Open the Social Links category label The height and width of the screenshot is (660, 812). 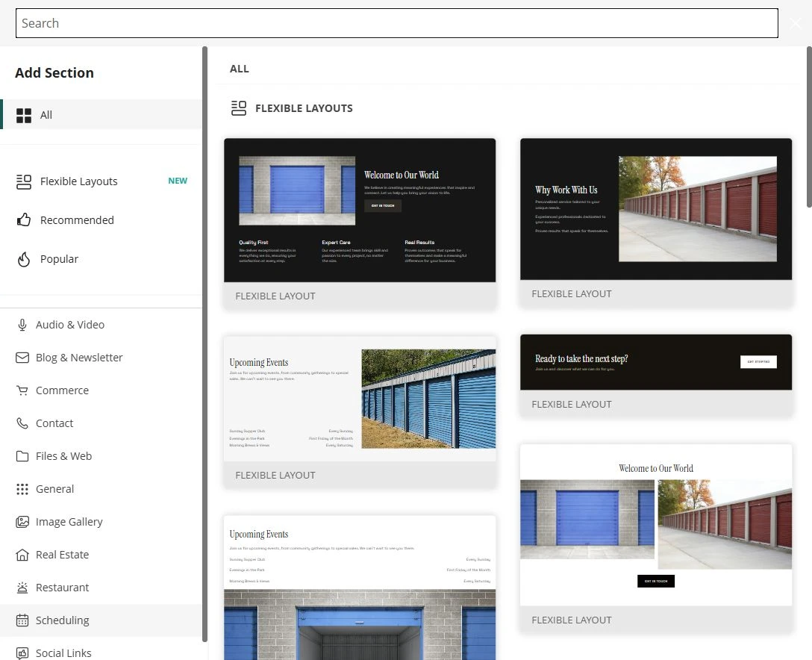point(63,653)
